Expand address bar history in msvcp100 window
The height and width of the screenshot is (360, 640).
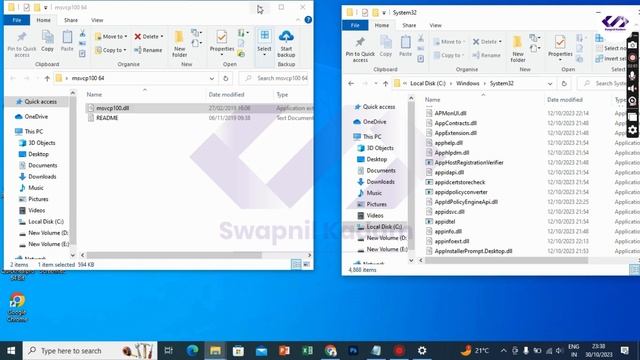click(x=212, y=78)
